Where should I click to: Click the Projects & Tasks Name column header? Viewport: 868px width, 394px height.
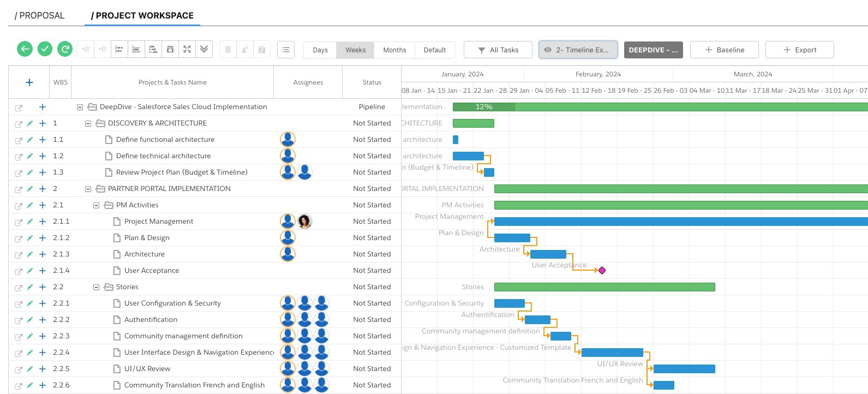(x=172, y=82)
